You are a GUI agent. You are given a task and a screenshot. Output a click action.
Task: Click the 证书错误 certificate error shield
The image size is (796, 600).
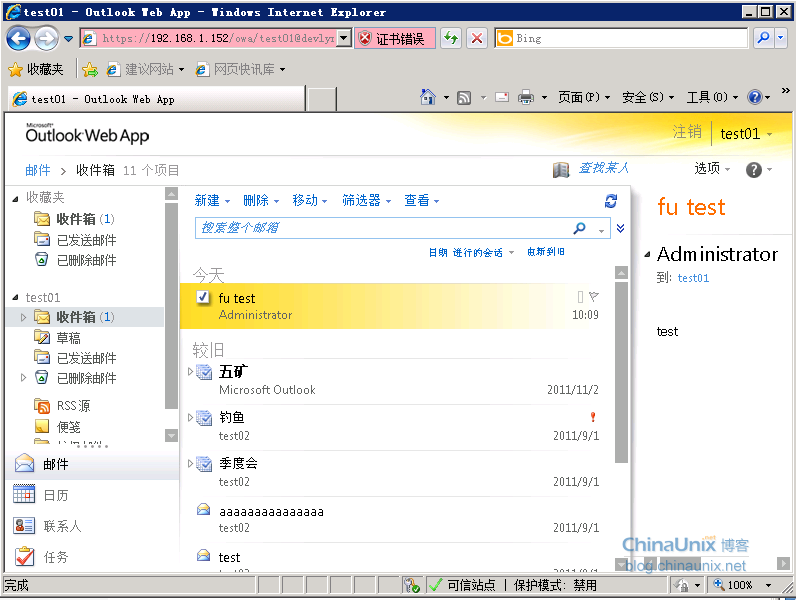coord(365,39)
